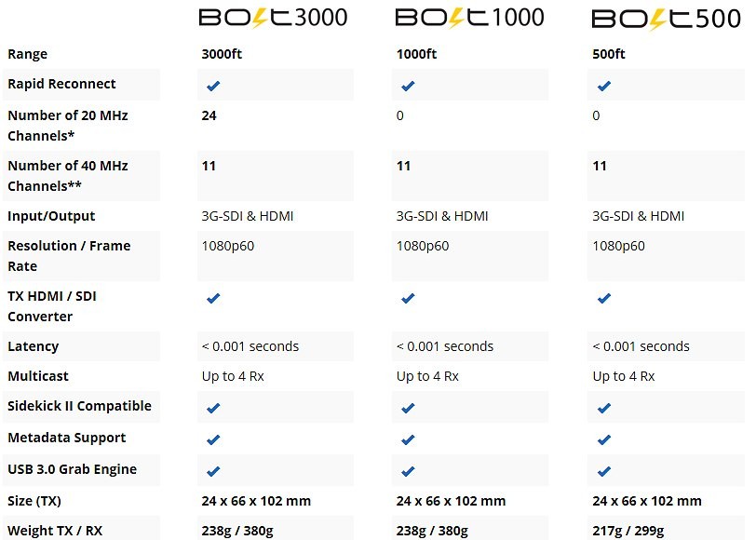Click Bolt 3000 TX HDMI/SDI Converter checkmark
The width and height of the screenshot is (756, 540).
[213, 298]
